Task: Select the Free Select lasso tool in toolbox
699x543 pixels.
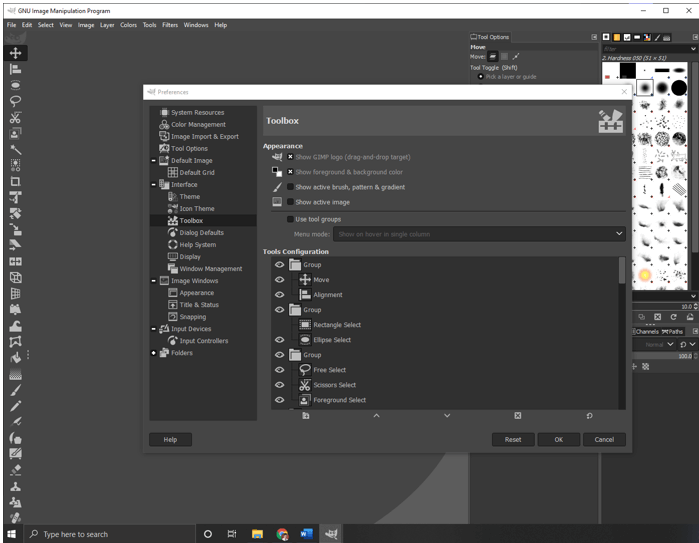Action: click(16, 101)
